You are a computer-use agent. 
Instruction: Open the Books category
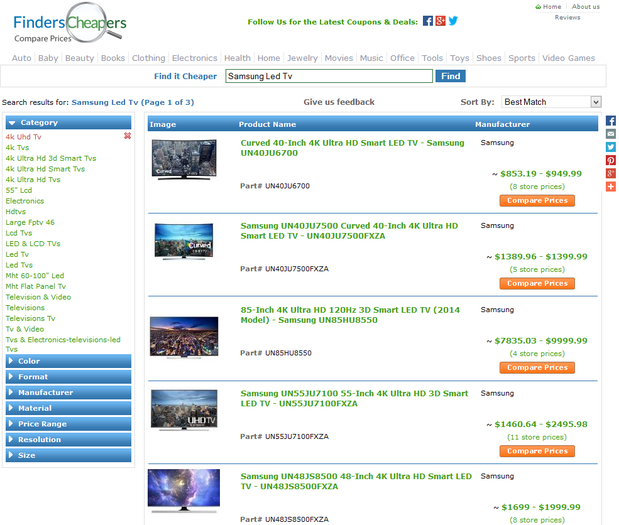[113, 58]
